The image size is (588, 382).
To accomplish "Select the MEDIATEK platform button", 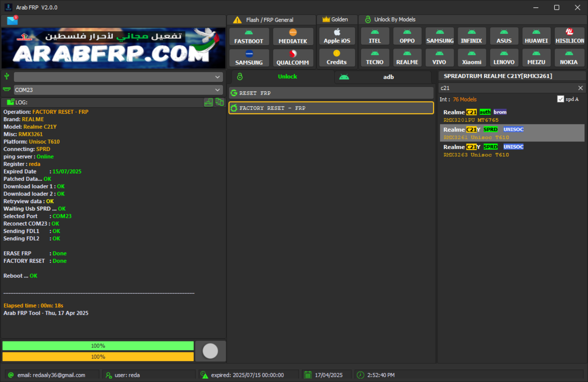I will (x=293, y=37).
